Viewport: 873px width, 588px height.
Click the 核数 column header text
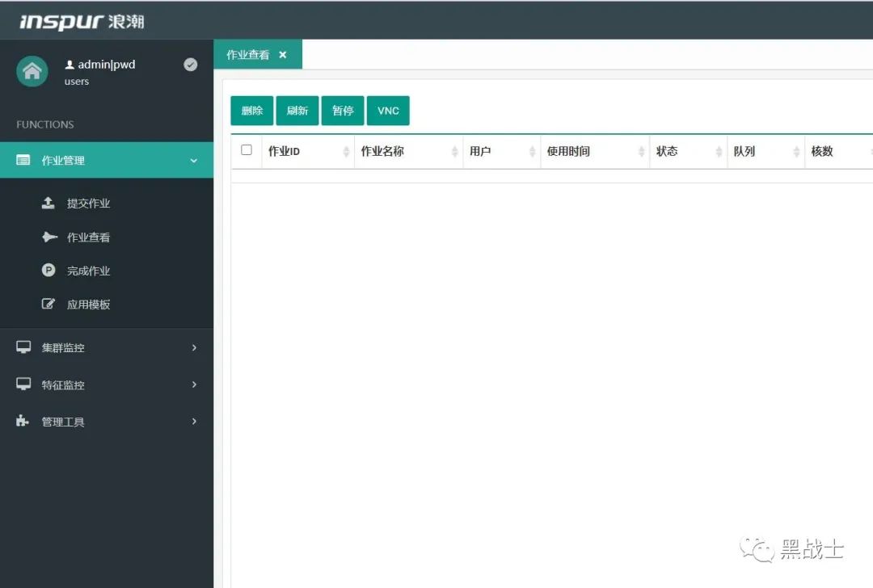822,151
